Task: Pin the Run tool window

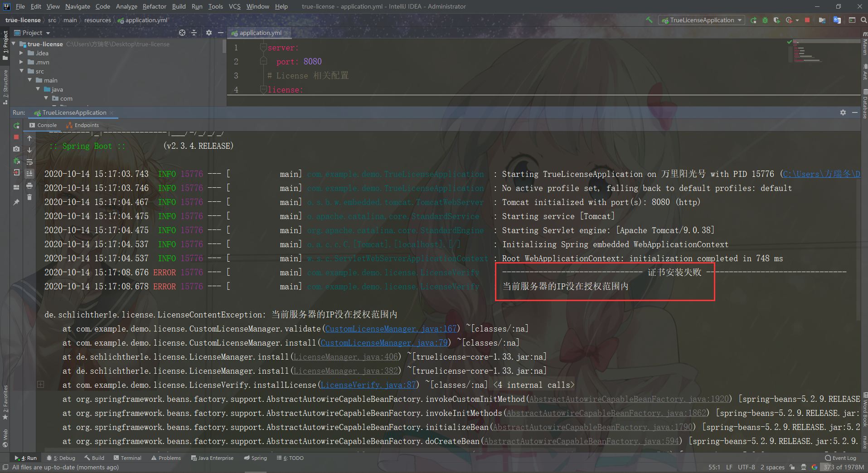Action: point(16,203)
